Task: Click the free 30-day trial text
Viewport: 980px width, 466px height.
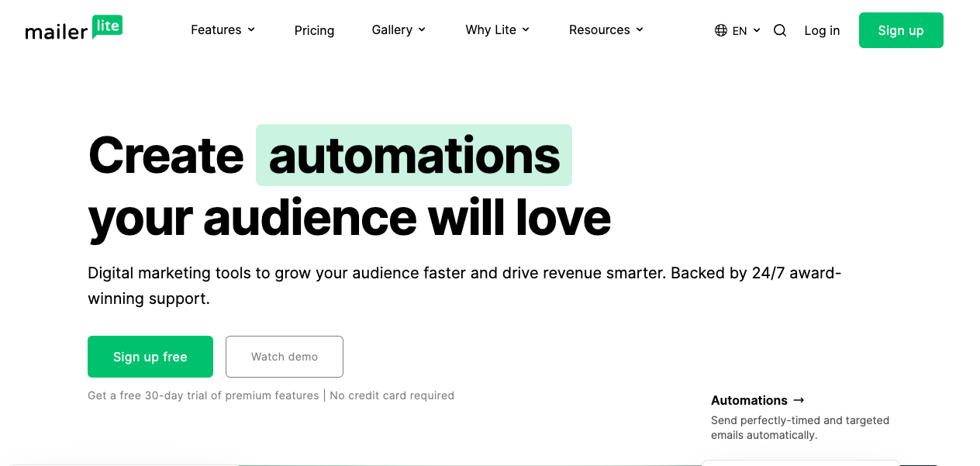Action: [203, 395]
